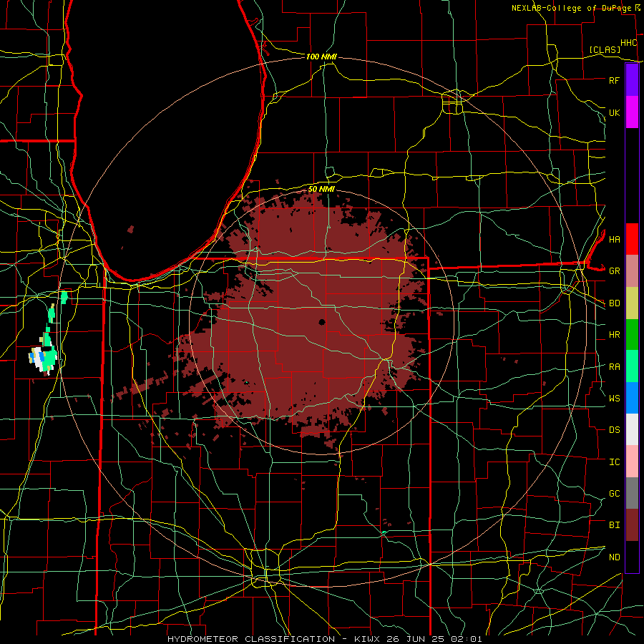Image resolution: width=644 pixels, height=644 pixels.
Task: Click the black radar site dot in echo
Action: (x=322, y=322)
